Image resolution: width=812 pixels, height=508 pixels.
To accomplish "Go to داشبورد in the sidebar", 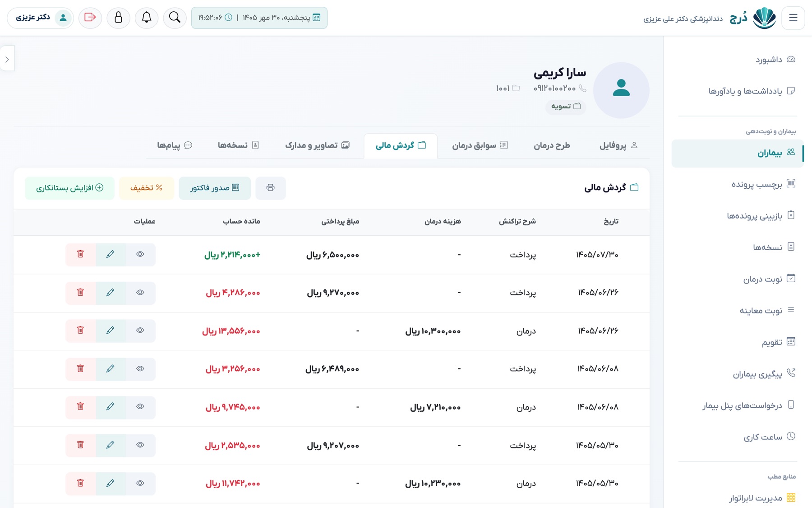I will click(737, 60).
